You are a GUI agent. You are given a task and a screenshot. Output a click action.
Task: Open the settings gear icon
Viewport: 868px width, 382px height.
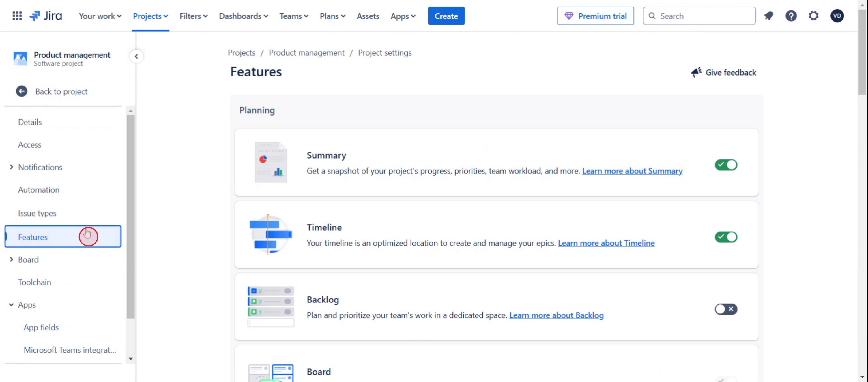pyautogui.click(x=813, y=16)
